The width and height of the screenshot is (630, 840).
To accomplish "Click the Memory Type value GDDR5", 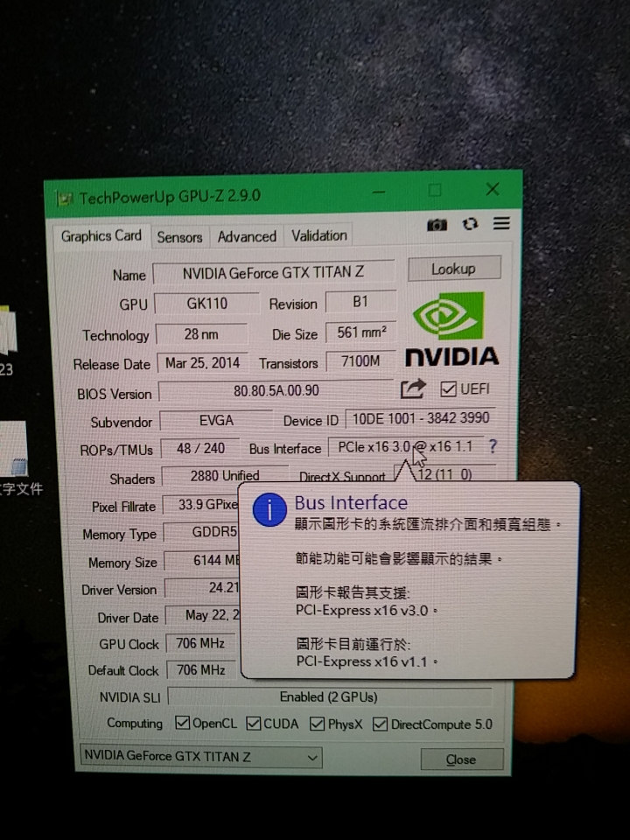I will (x=201, y=532).
